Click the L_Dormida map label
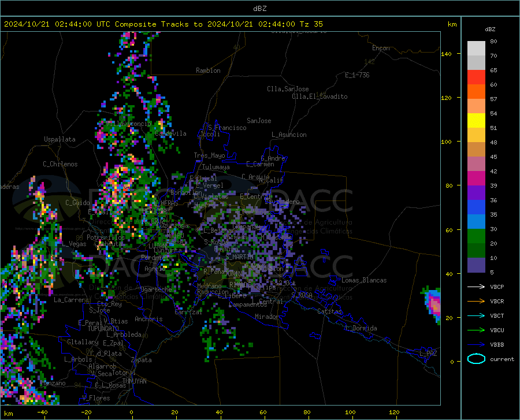 [361, 328]
